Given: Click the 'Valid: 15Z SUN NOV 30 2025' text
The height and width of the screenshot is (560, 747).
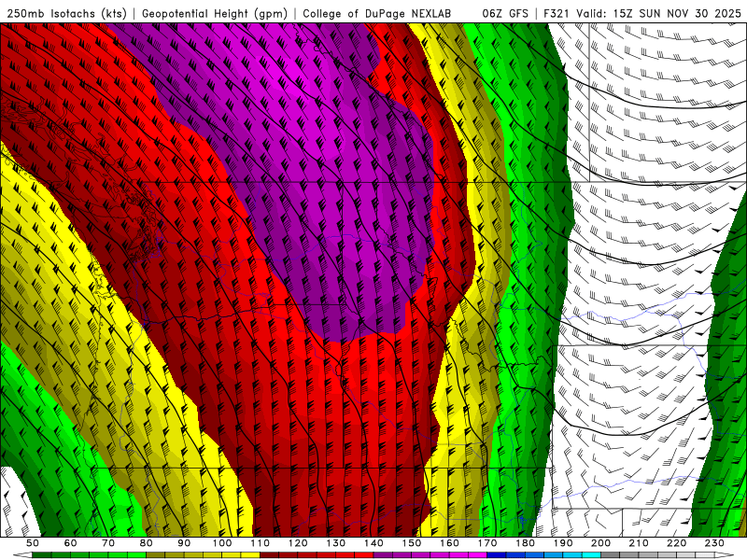Looking at the screenshot, I should tap(659, 13).
